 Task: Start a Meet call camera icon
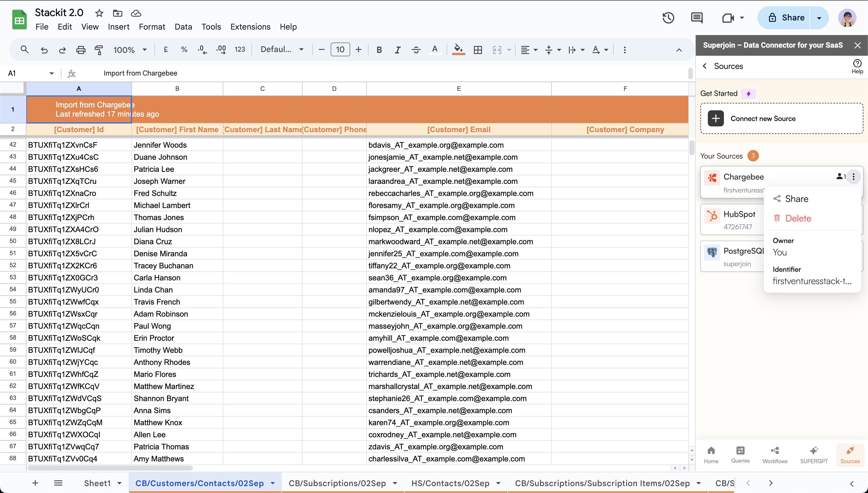click(x=728, y=18)
